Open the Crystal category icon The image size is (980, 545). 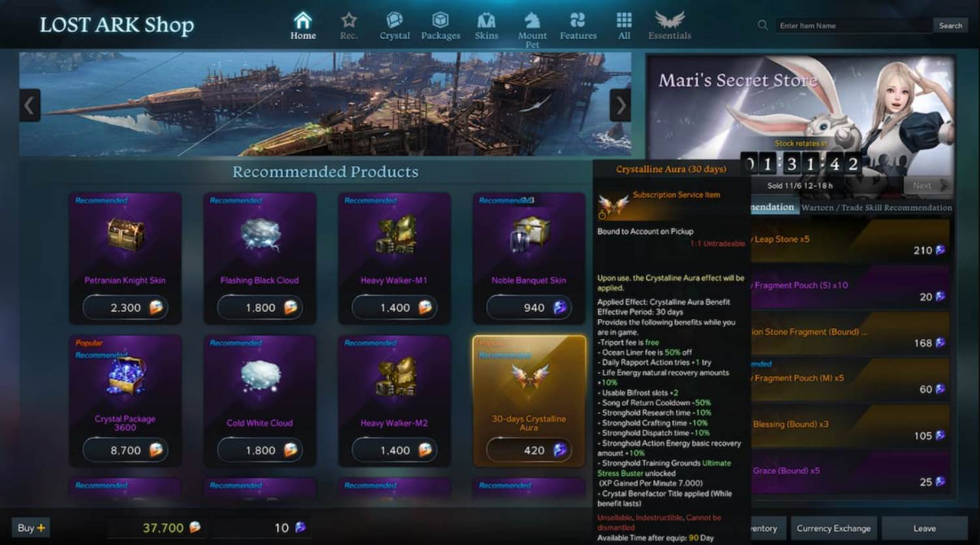(x=394, y=20)
